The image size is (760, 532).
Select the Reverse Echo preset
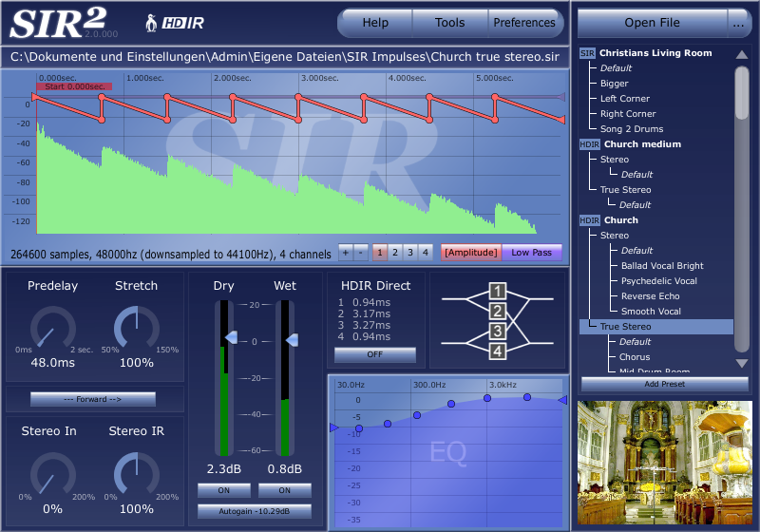[x=650, y=296]
